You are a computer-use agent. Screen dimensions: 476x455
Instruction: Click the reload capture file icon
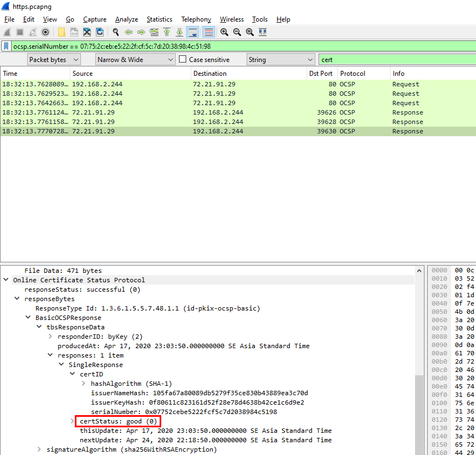[100, 32]
